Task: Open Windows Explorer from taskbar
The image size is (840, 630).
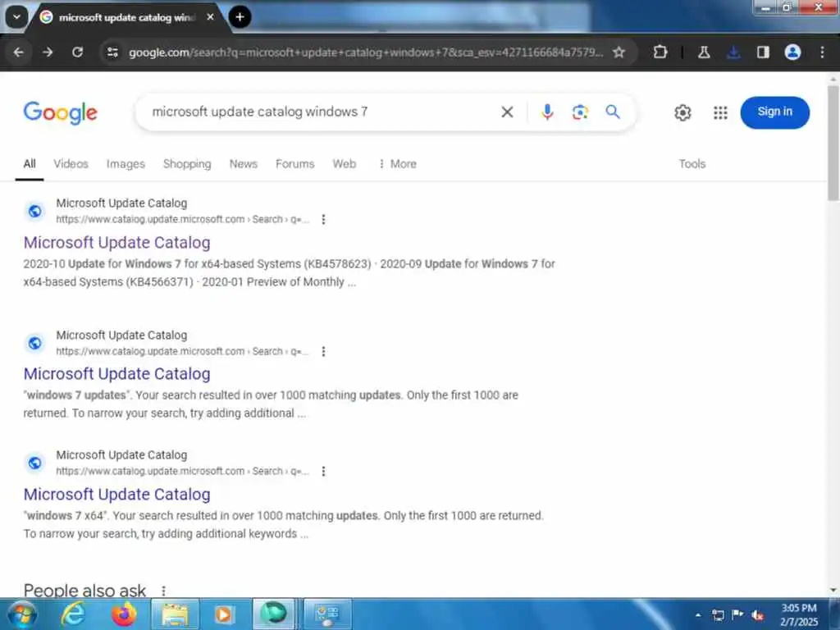Action: (x=175, y=614)
